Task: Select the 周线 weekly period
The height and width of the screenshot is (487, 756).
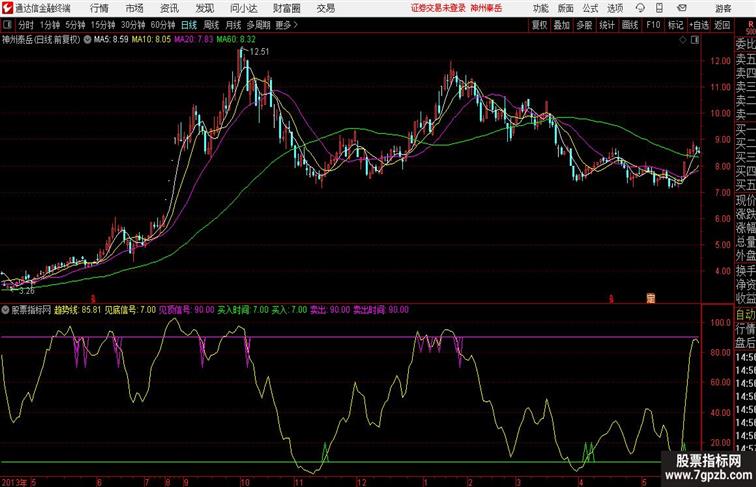Action: (x=211, y=25)
